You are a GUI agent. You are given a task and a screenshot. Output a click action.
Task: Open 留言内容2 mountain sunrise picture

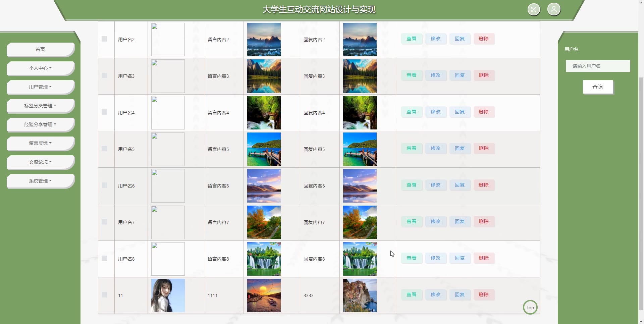pyautogui.click(x=264, y=40)
